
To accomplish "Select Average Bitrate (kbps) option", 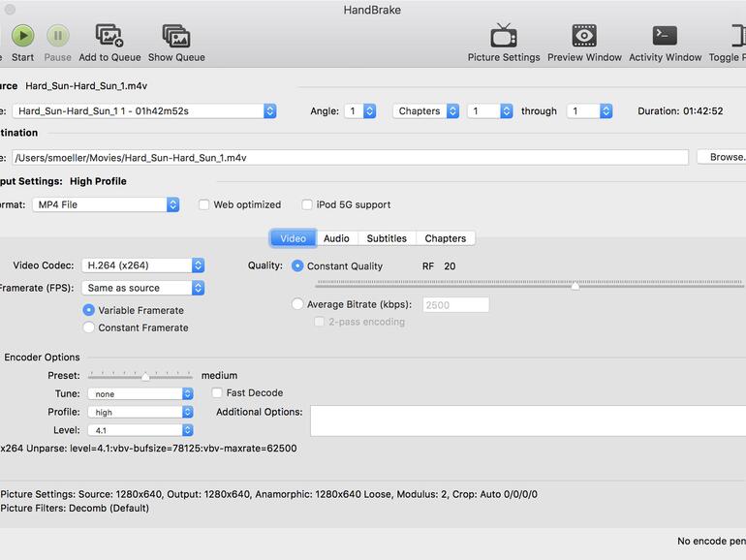I will [x=297, y=304].
